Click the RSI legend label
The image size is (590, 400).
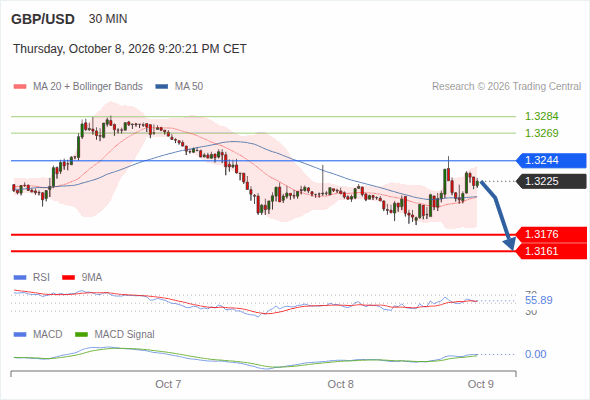(41, 278)
